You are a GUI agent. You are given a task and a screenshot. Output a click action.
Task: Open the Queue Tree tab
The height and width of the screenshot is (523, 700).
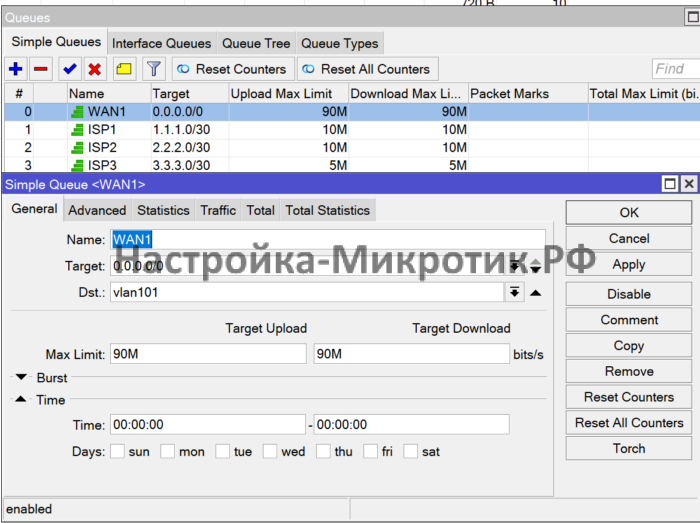pyautogui.click(x=256, y=43)
